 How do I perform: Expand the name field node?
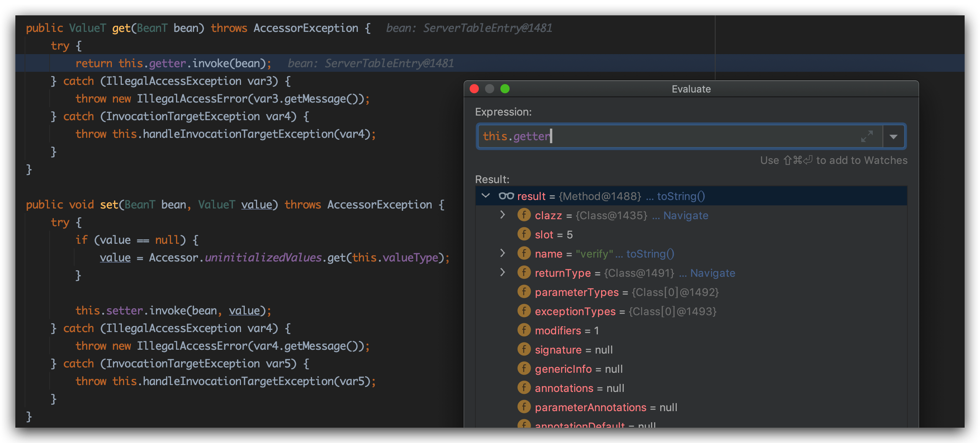(x=502, y=253)
